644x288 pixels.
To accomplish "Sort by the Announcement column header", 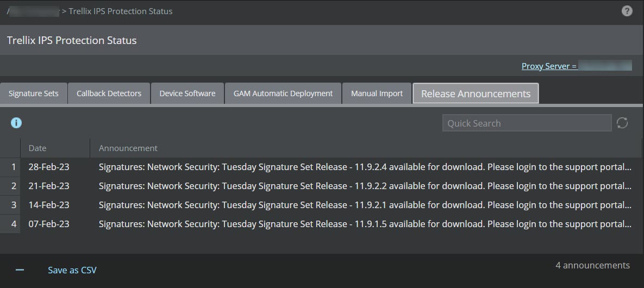I will point(366,148).
